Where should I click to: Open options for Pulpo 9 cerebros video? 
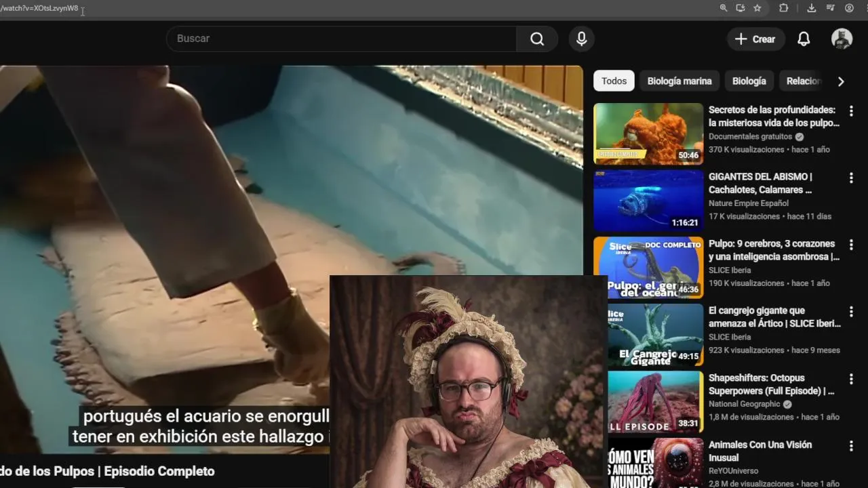851,245
